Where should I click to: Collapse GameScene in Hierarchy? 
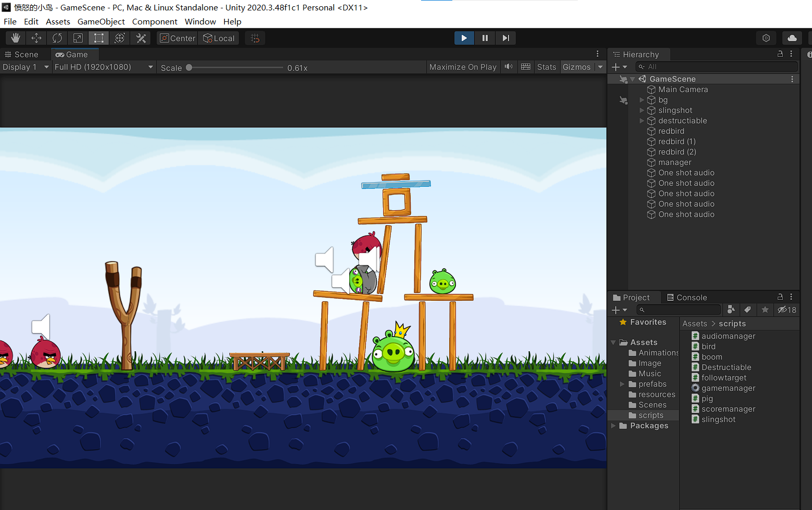[632, 79]
